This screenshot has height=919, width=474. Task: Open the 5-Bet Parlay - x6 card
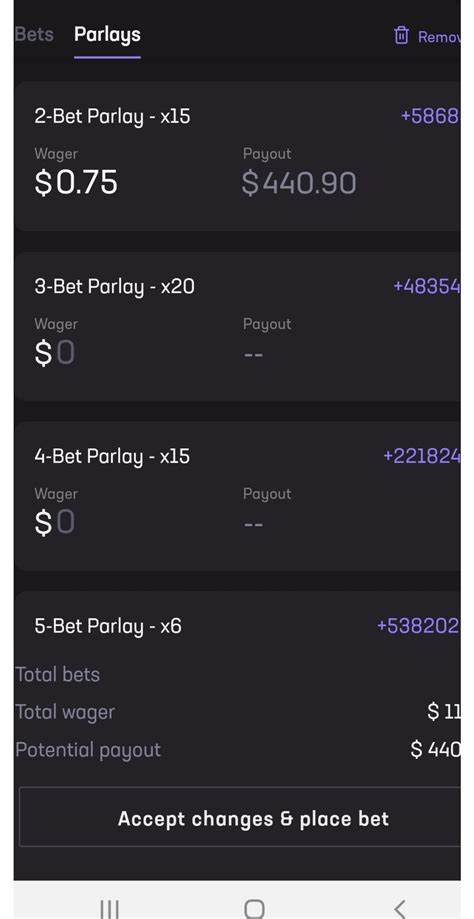pos(237,626)
